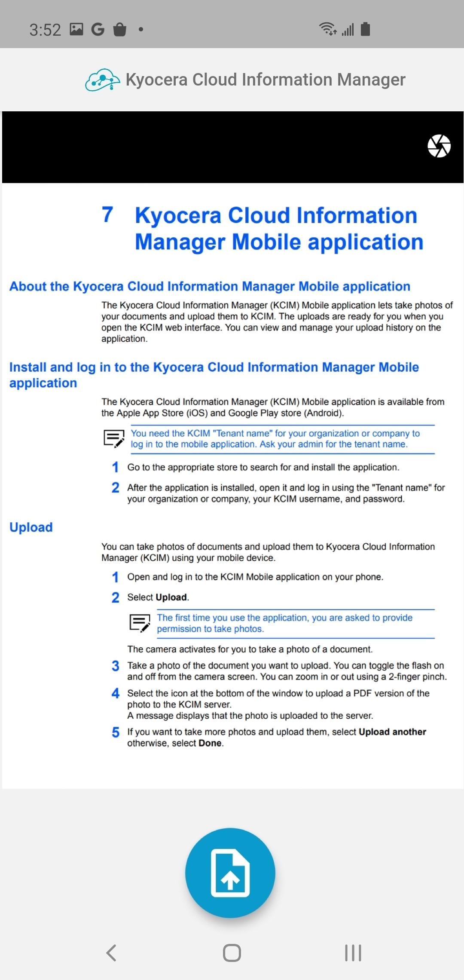Tap the Kyocera Cloud Information Manager header title
Image resolution: width=464 pixels, height=980 pixels.
coord(266,80)
